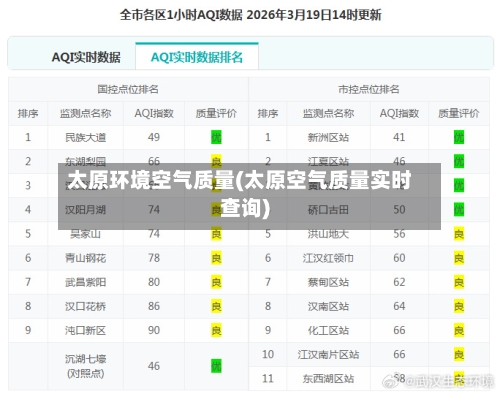Click the 国控点位排名 section header

pos(128,89)
